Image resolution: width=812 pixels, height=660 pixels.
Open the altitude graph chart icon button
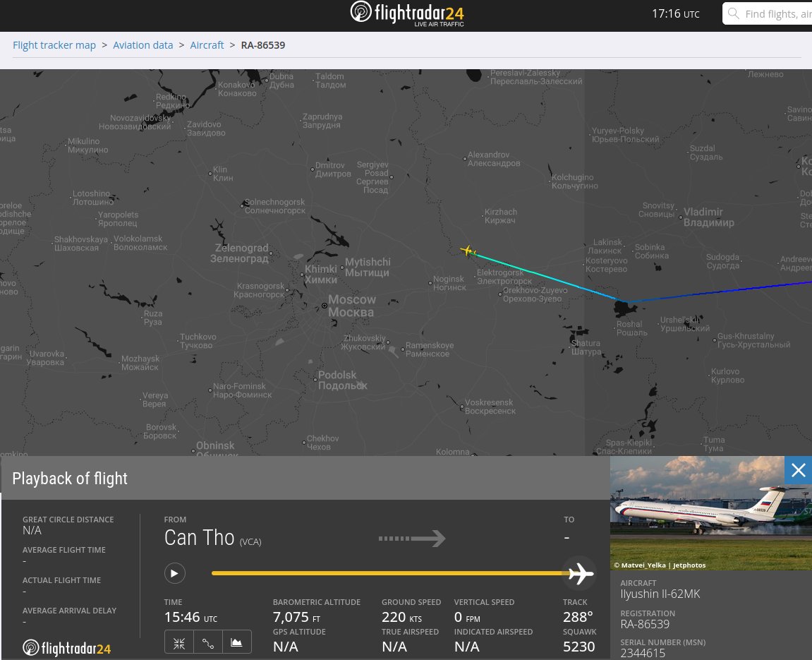pos(236,643)
